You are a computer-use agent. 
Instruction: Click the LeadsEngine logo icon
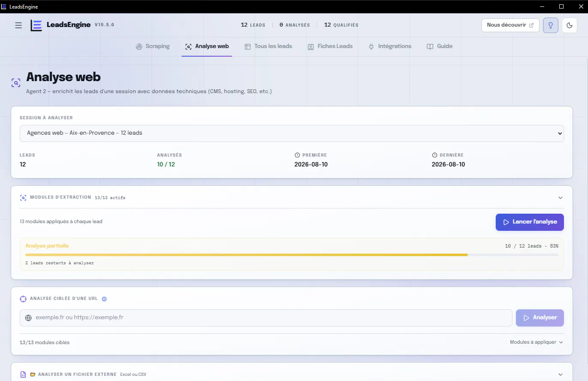pos(36,25)
